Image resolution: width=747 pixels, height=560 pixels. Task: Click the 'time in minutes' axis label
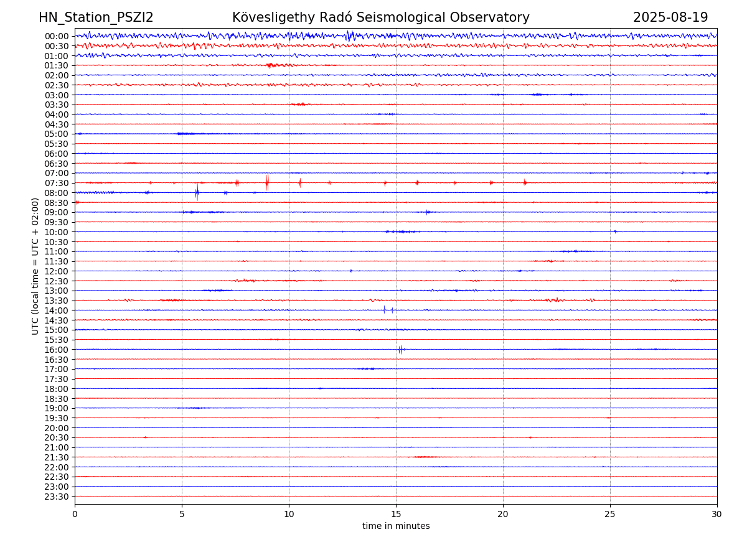tap(396, 526)
